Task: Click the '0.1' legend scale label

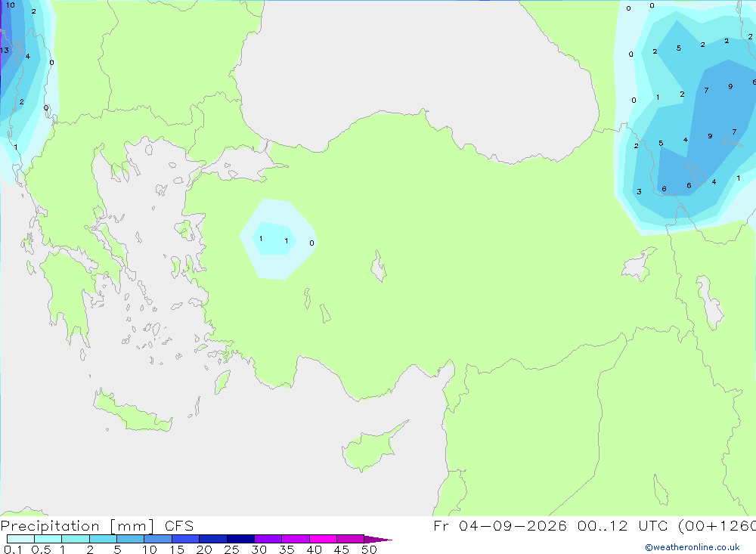Action: pos(13,549)
